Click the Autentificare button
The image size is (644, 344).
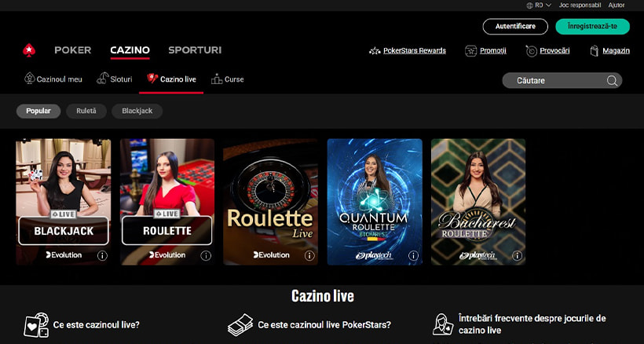515,26
